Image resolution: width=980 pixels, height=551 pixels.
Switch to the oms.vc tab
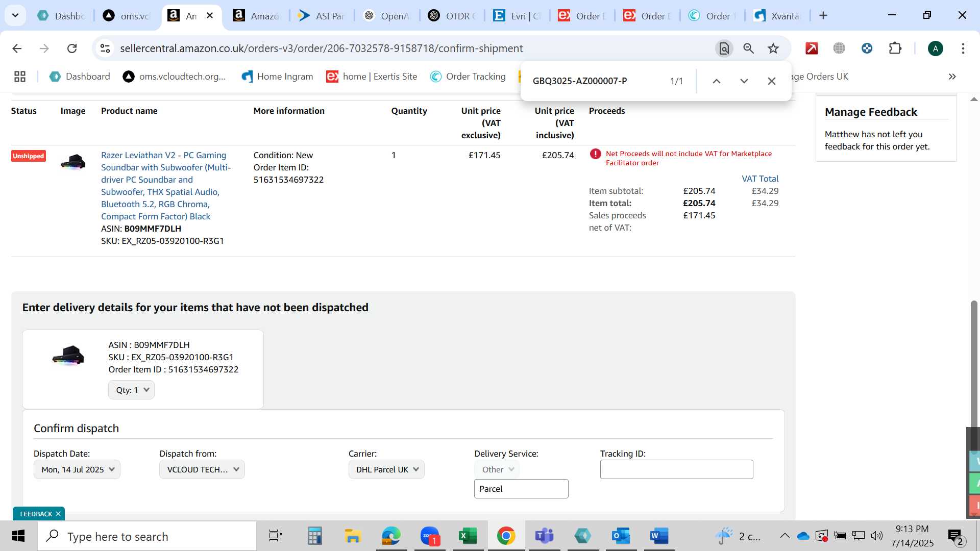pyautogui.click(x=128, y=16)
